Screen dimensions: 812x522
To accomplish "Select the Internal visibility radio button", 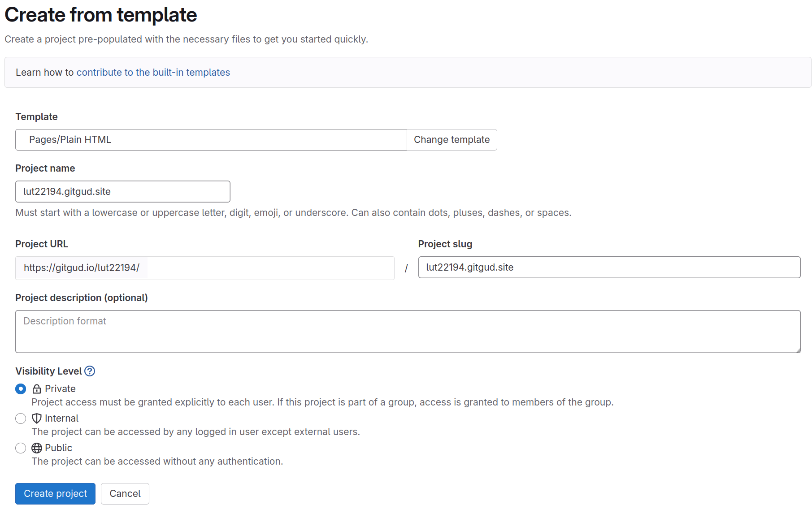I will coord(21,418).
